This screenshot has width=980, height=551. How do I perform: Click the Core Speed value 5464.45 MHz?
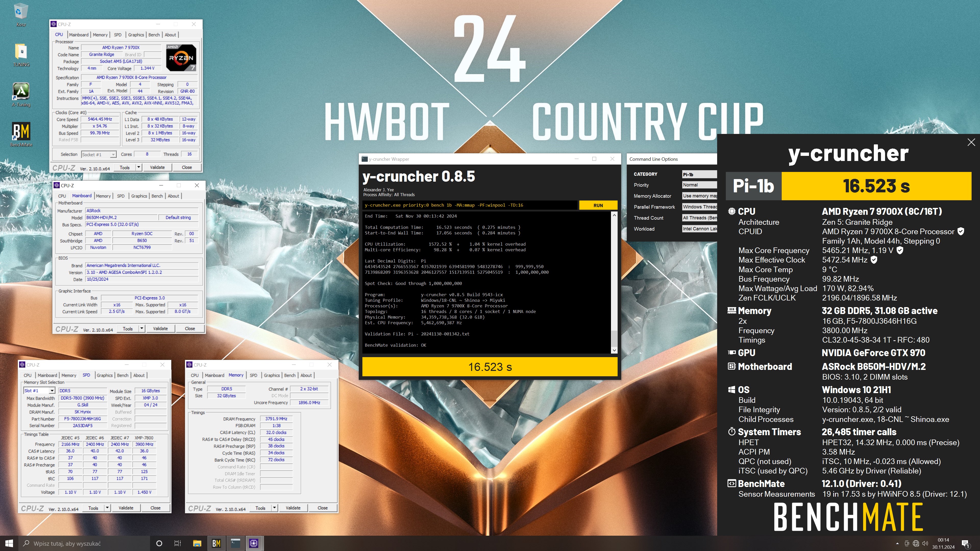(101, 119)
